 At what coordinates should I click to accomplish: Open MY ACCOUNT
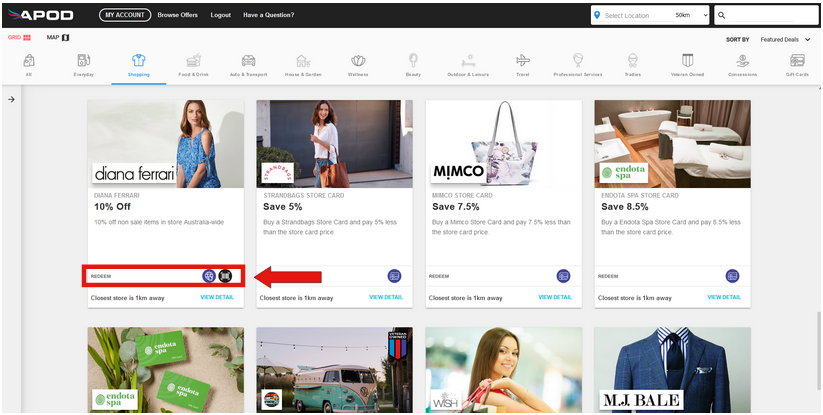click(x=125, y=15)
